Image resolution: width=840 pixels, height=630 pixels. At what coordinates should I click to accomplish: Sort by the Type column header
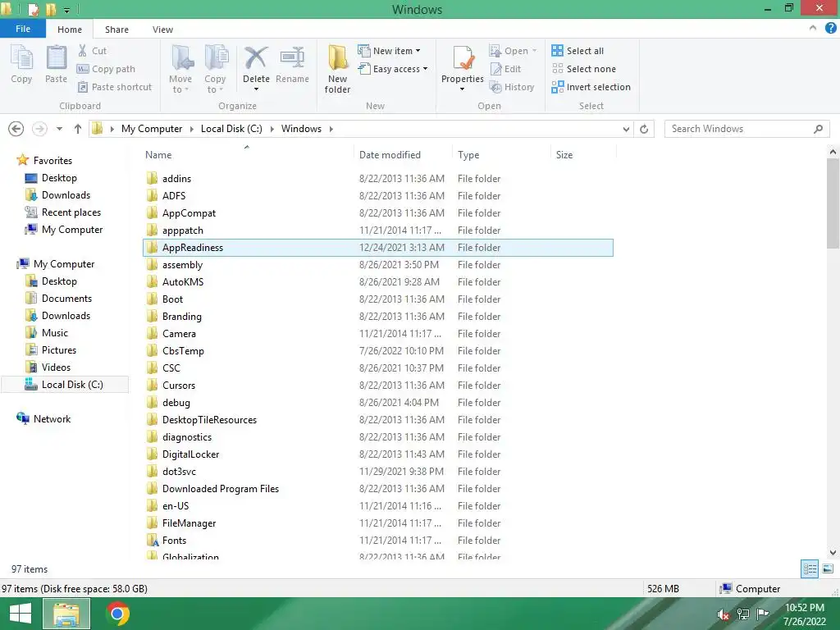click(501, 155)
